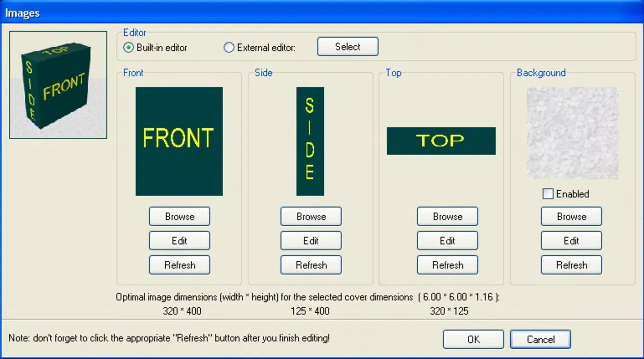Click the SIDE image preview
This screenshot has width=644, height=359.
pos(310,141)
